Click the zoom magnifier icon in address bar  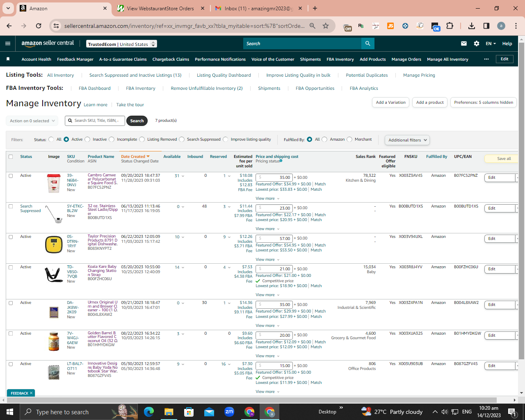point(313,26)
